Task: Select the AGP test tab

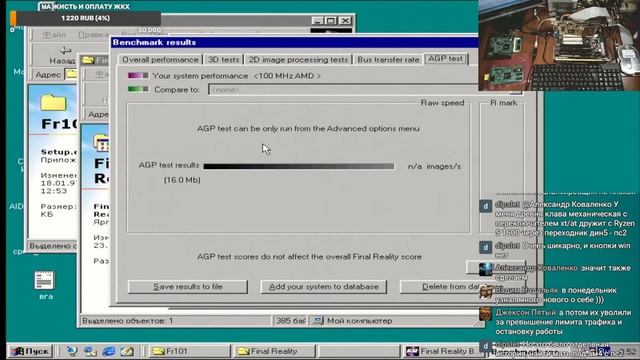Action: pyautogui.click(x=445, y=59)
